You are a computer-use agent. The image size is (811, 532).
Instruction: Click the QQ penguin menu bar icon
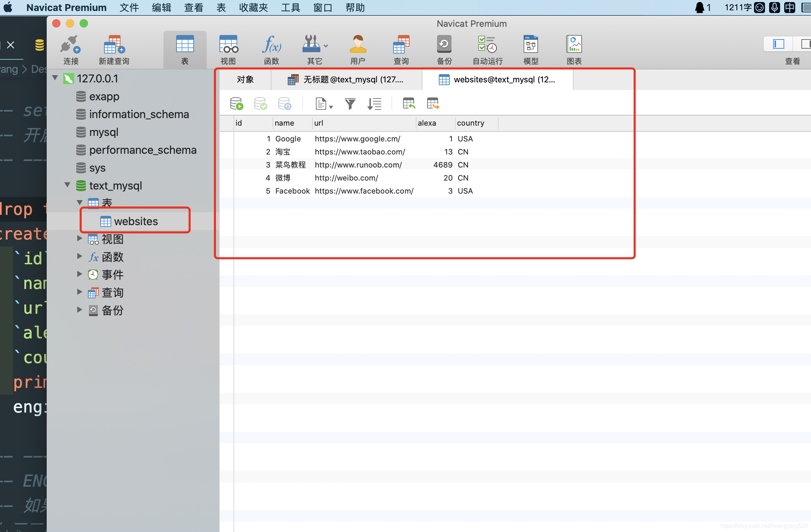(x=700, y=8)
